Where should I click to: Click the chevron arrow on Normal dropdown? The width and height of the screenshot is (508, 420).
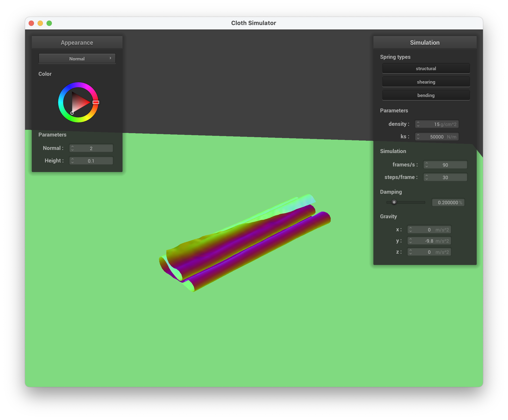tap(110, 58)
